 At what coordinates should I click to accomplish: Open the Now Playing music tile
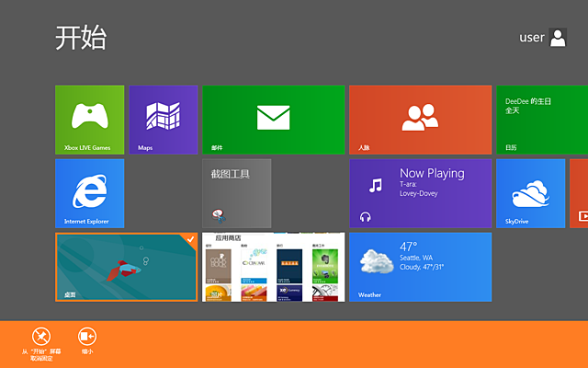pos(421,193)
